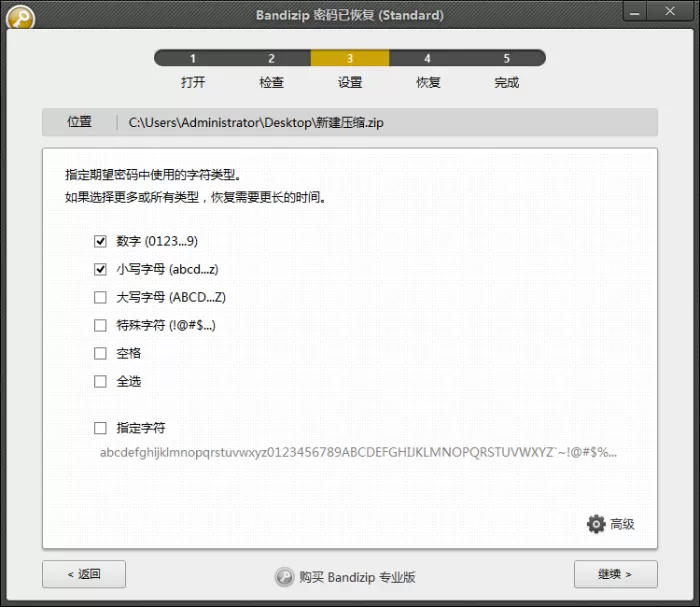700x607 pixels.
Task: Minimize the Bandizip window
Action: pyautogui.click(x=635, y=13)
